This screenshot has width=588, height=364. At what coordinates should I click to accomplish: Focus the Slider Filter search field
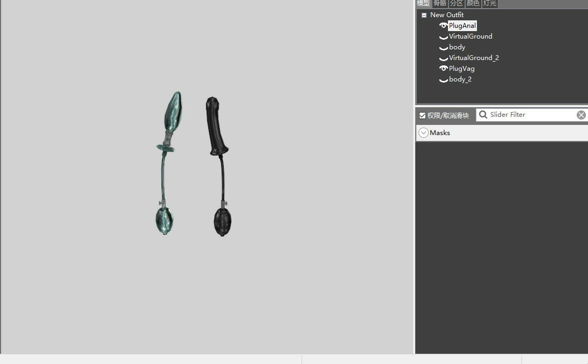(528, 115)
